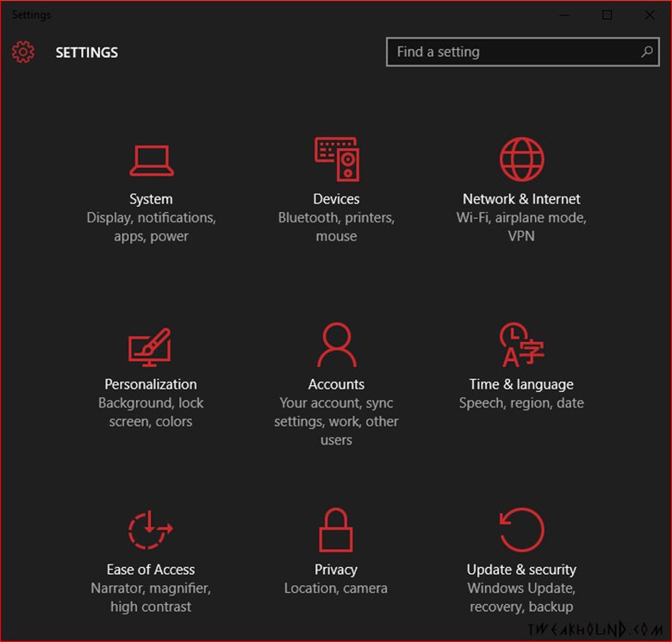The height and width of the screenshot is (642, 672).
Task: Open the Network & Internet text label
Action: pyautogui.click(x=521, y=199)
